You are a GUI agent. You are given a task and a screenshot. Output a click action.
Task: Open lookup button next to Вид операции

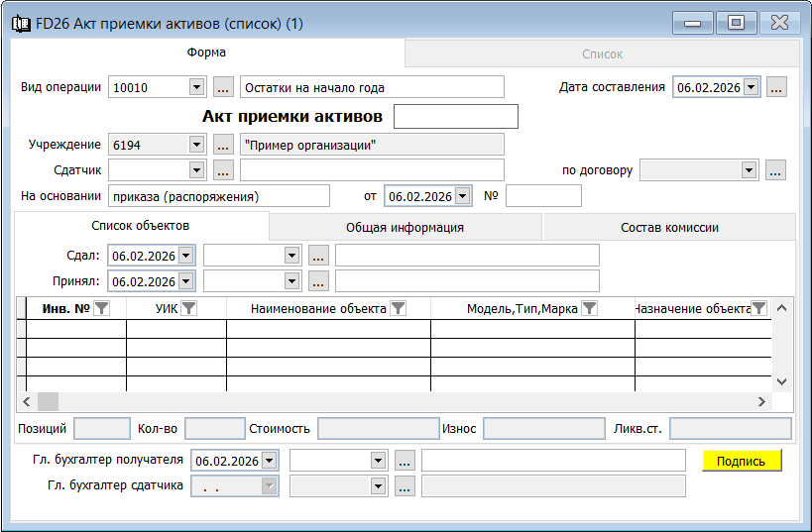pyautogui.click(x=223, y=87)
